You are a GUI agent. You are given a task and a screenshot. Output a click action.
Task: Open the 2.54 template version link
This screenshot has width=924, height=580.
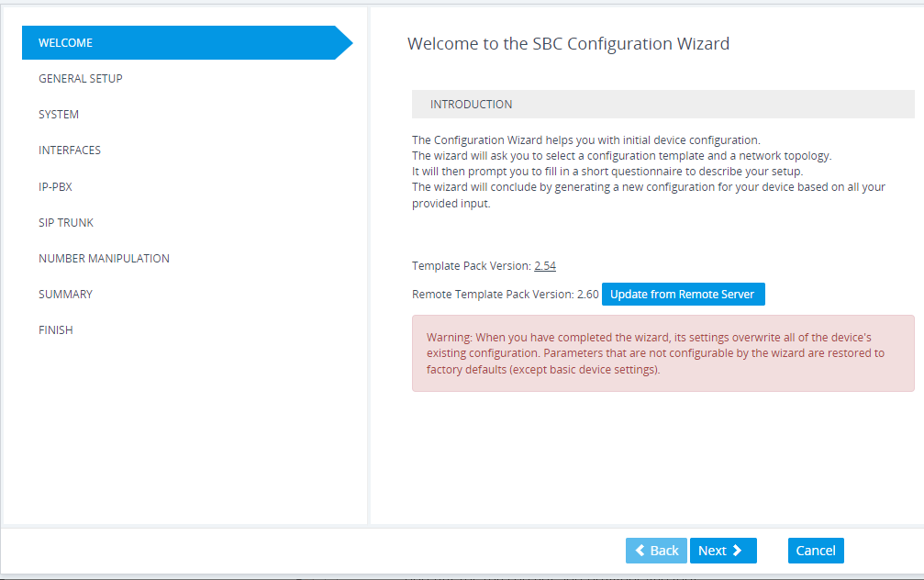[545, 266]
